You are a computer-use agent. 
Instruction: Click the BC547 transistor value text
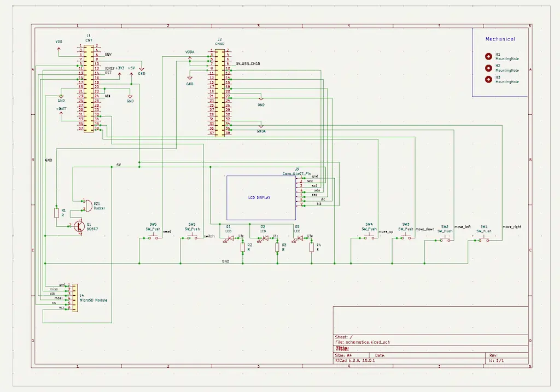(x=92, y=229)
